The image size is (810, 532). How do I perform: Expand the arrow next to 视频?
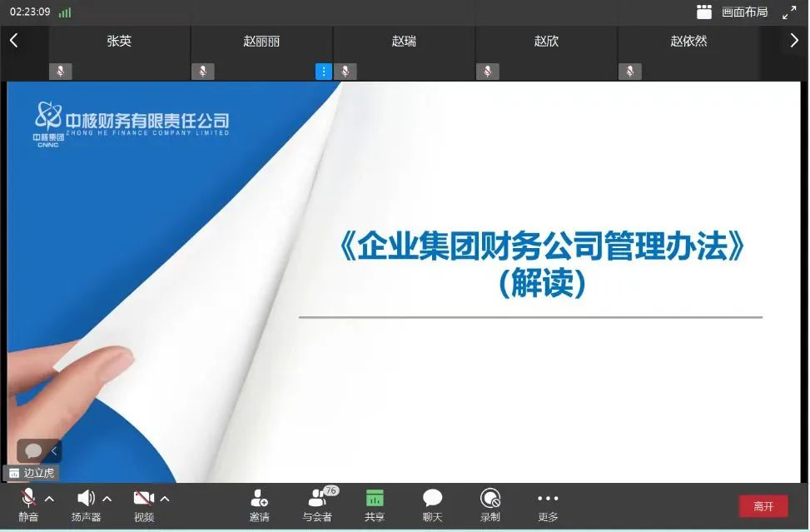pos(165,499)
